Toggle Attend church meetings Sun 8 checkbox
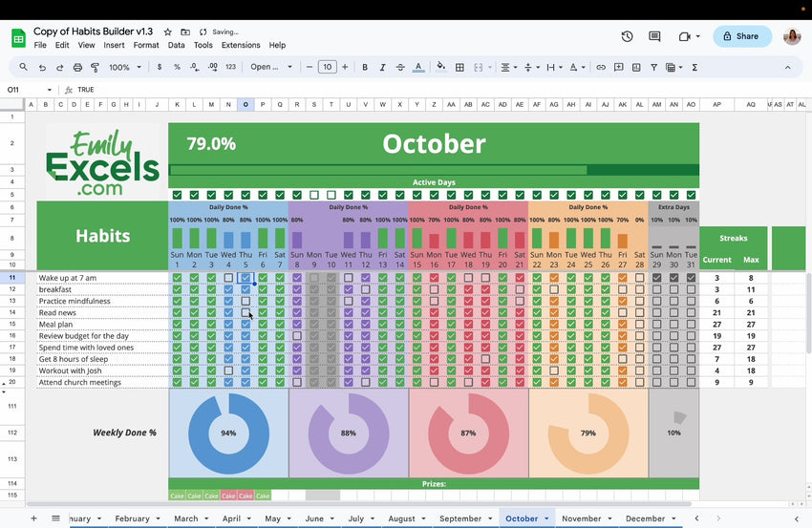 point(297,383)
